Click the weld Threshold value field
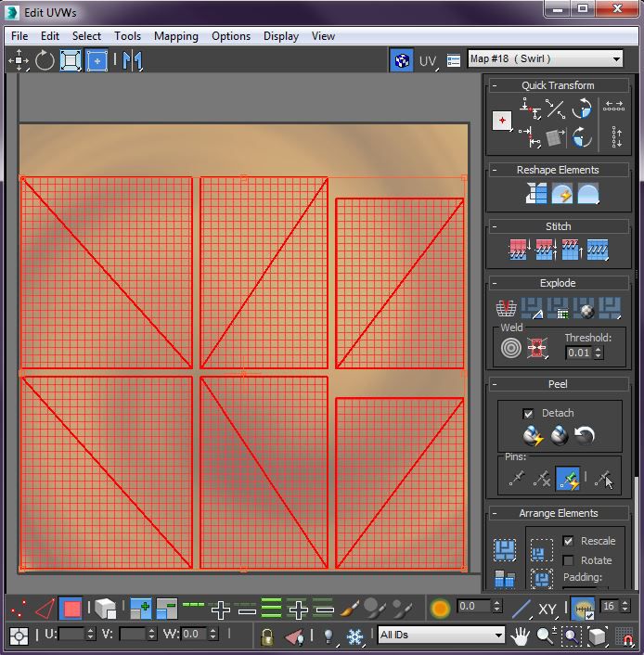This screenshot has width=644, height=655. pos(577,353)
